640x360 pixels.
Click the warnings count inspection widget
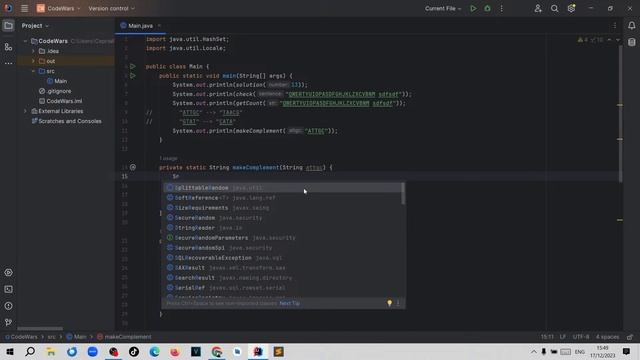click(x=583, y=40)
